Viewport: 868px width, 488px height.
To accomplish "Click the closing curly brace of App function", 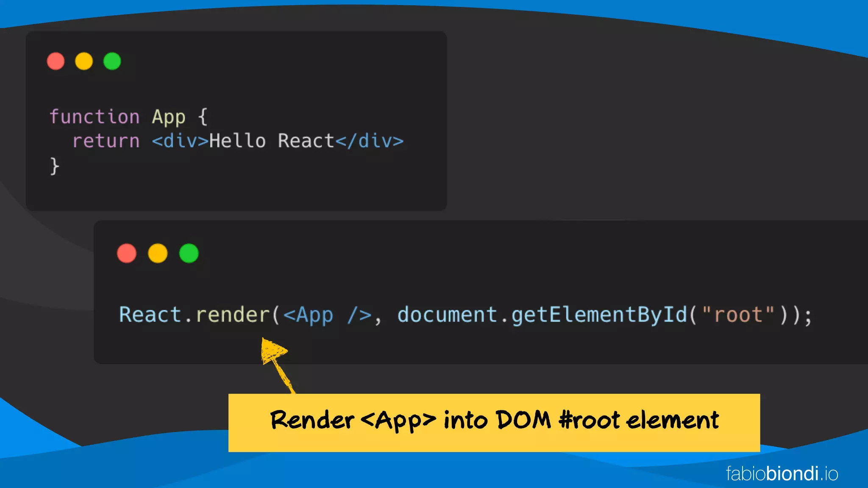I will point(54,166).
